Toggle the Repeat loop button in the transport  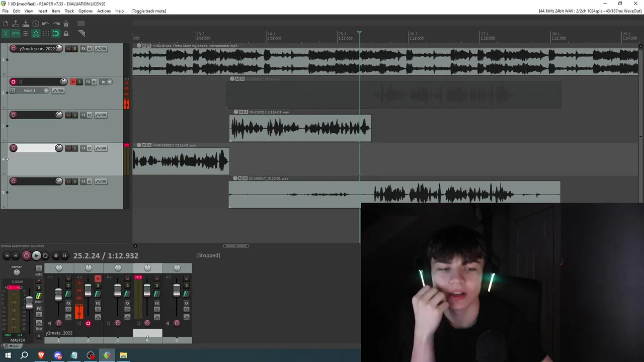pyautogui.click(x=45, y=256)
